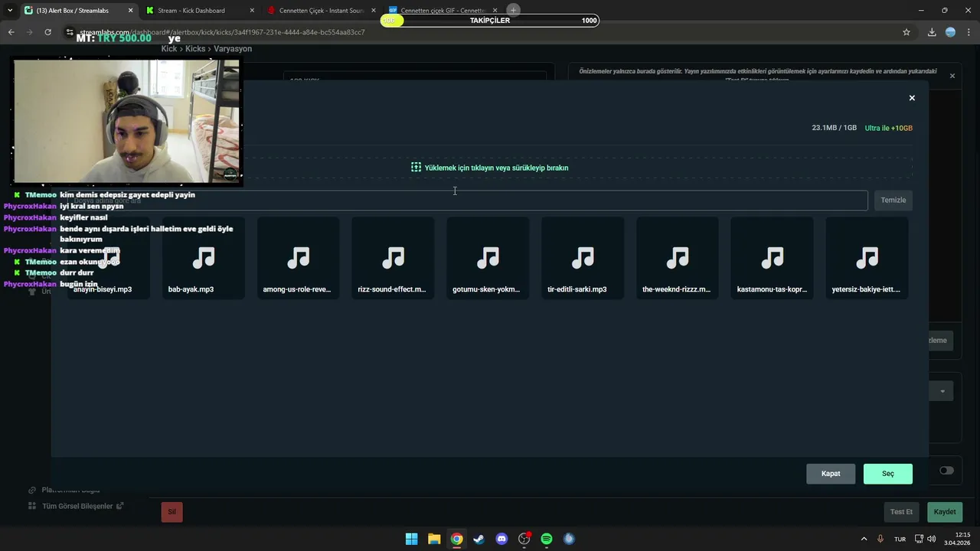Open the Chrome profile avatar
Image resolution: width=980 pixels, height=551 pixels.
(x=950, y=32)
